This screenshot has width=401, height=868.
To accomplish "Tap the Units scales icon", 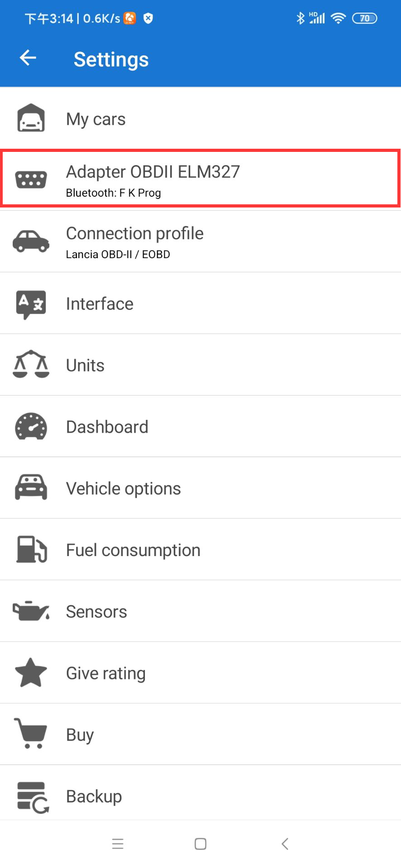I will 31,364.
